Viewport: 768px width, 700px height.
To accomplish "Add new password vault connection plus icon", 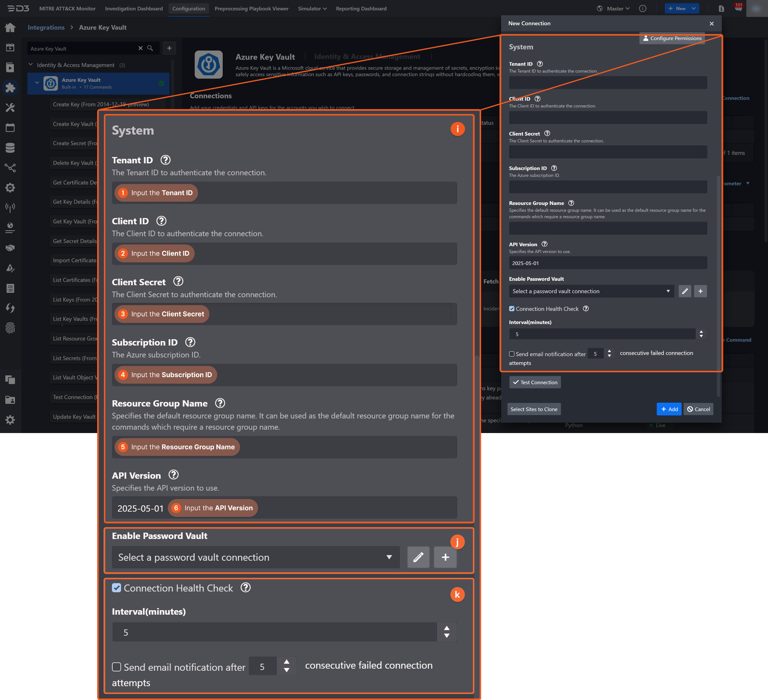I will [700, 291].
